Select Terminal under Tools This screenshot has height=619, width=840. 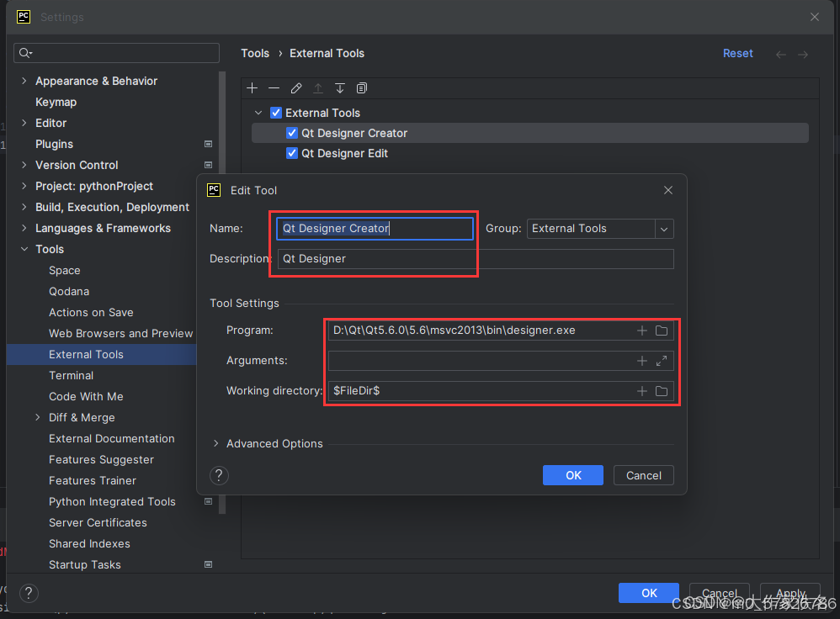72,375
